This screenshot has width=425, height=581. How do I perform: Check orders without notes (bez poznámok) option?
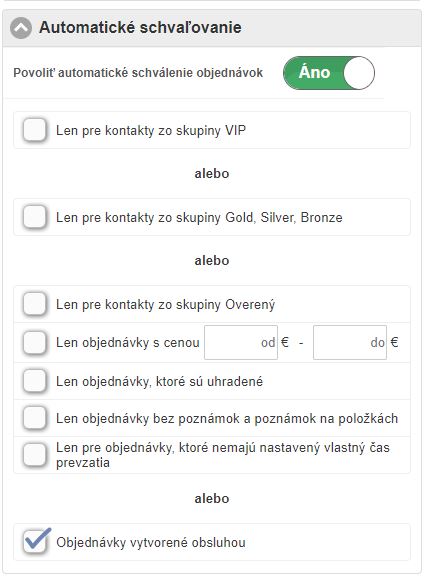(34, 418)
